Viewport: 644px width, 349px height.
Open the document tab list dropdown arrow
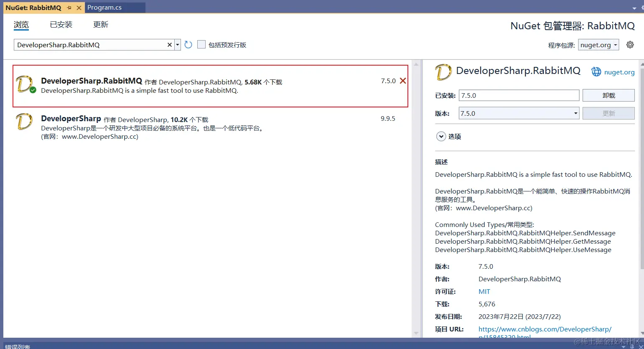coord(634,8)
